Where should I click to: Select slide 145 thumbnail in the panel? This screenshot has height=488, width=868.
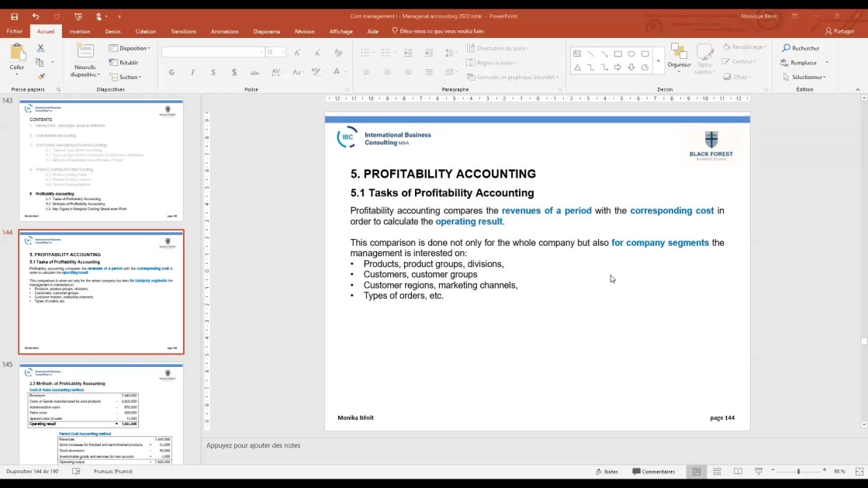pyautogui.click(x=101, y=413)
